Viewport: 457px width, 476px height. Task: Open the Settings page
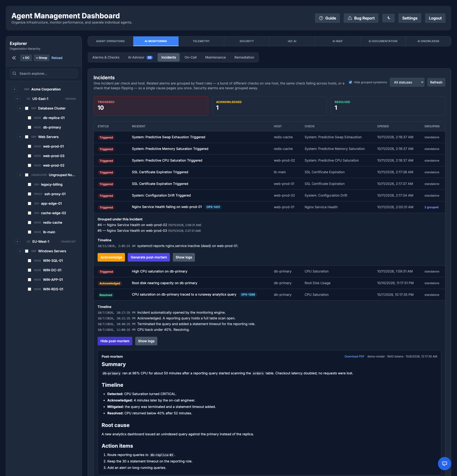410,18
